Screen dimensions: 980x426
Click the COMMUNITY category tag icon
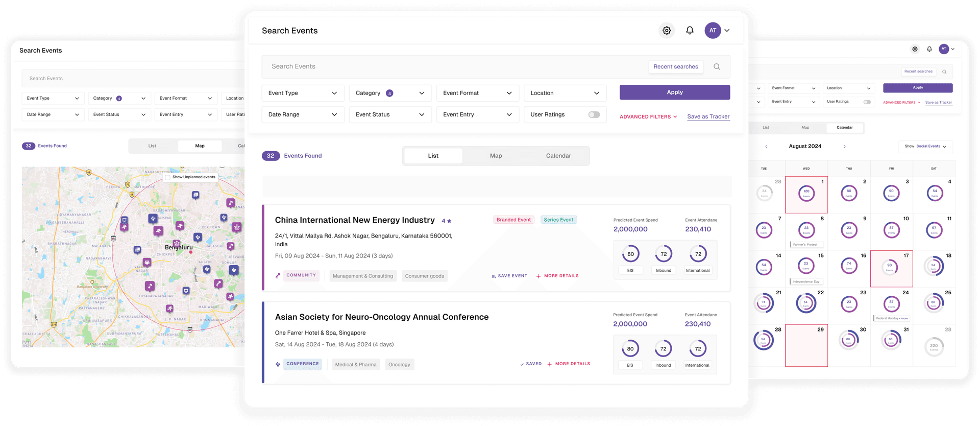click(x=278, y=276)
